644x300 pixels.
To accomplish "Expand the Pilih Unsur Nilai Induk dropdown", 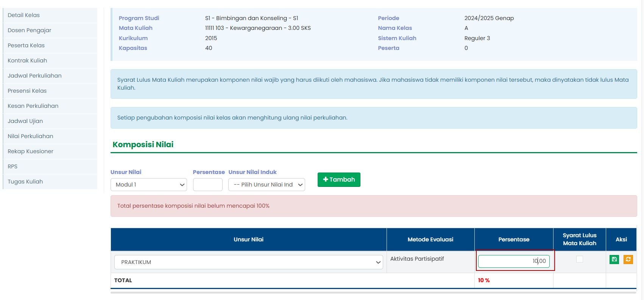I will coord(267,185).
